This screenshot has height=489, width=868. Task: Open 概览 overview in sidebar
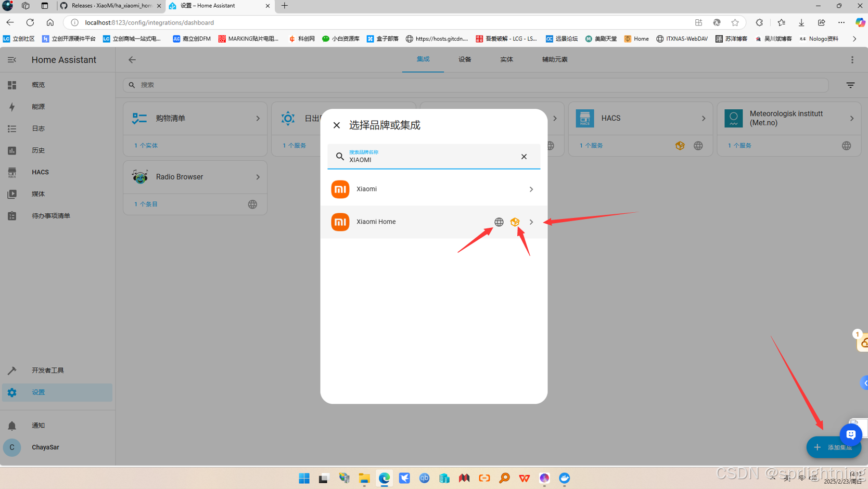[x=57, y=85]
